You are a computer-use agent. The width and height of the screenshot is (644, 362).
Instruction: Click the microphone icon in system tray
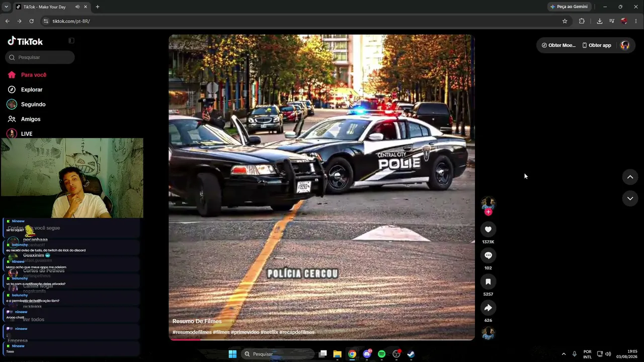point(574,354)
